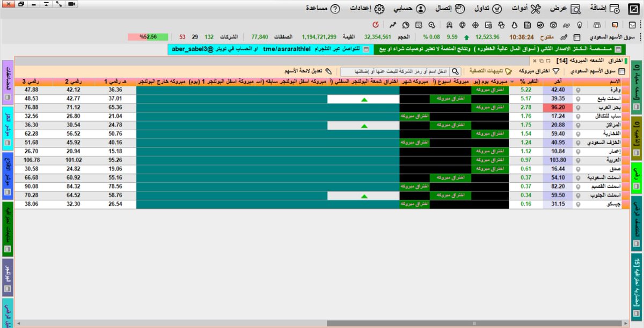
Task: Open the إتصال (Connection) menu
Action: click(450, 9)
